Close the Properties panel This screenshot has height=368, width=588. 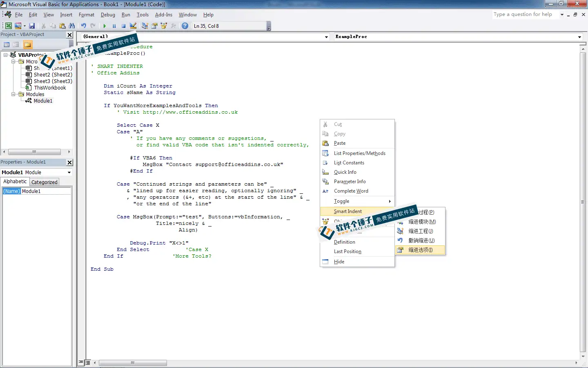pos(69,162)
